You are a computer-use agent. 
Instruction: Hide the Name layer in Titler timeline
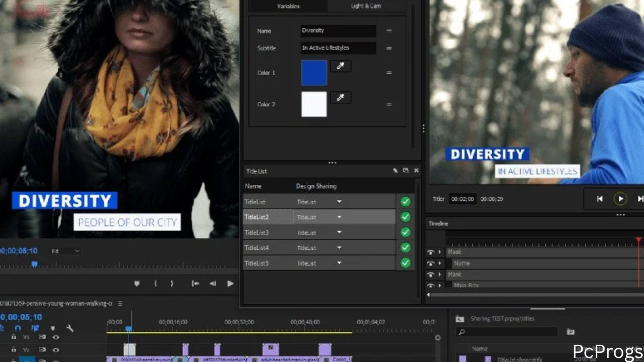pos(430,263)
